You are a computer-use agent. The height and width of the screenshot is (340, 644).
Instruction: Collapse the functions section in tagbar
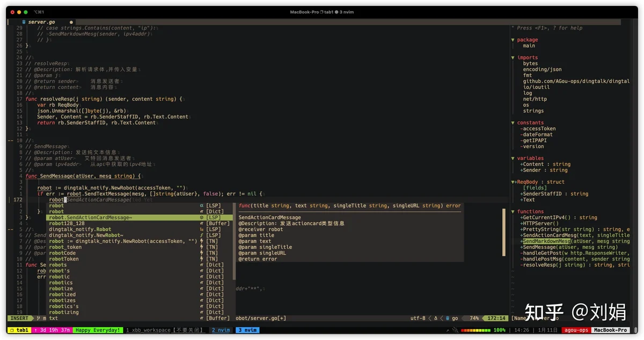pos(513,211)
